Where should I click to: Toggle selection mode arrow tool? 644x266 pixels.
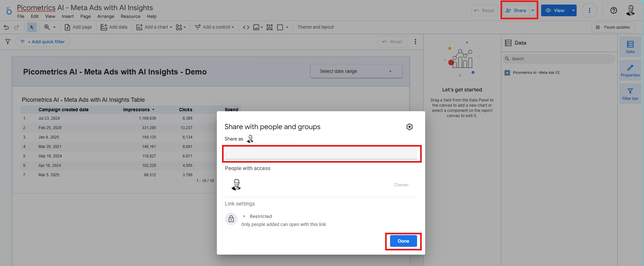tap(32, 27)
